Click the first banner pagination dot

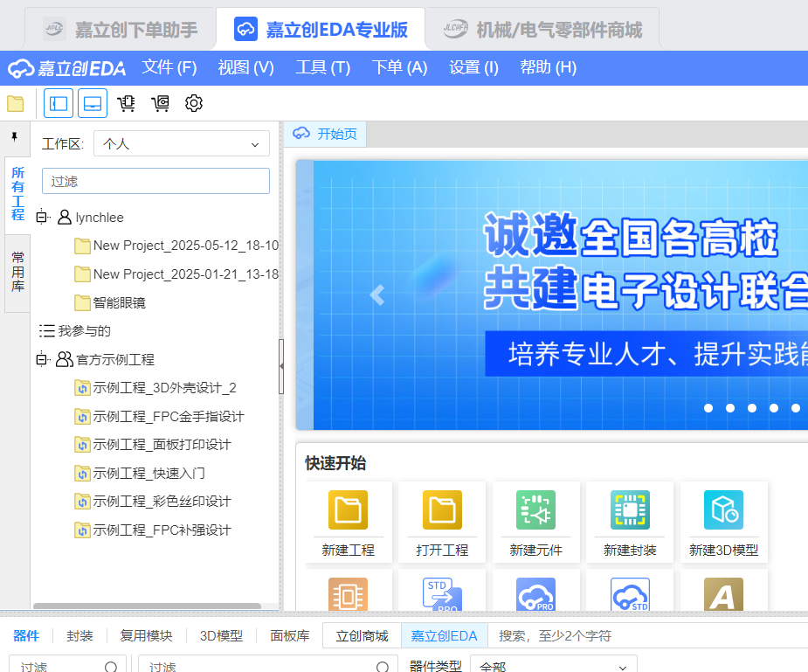[708, 408]
